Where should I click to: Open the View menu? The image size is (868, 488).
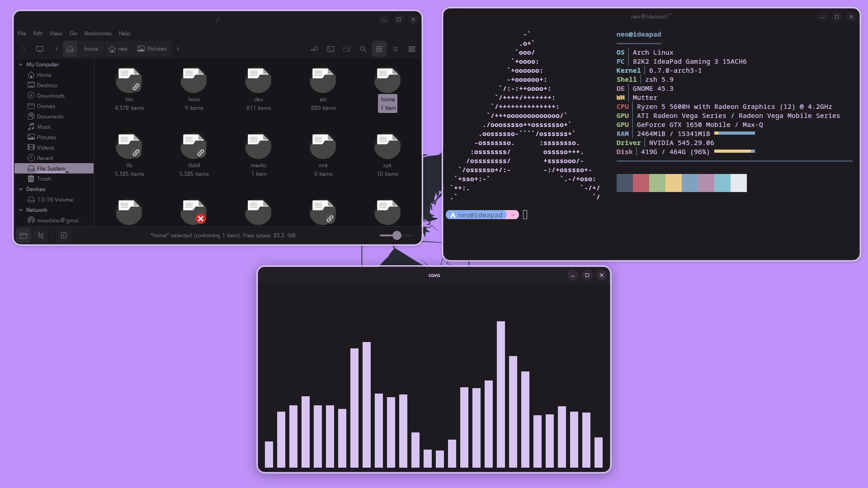56,33
